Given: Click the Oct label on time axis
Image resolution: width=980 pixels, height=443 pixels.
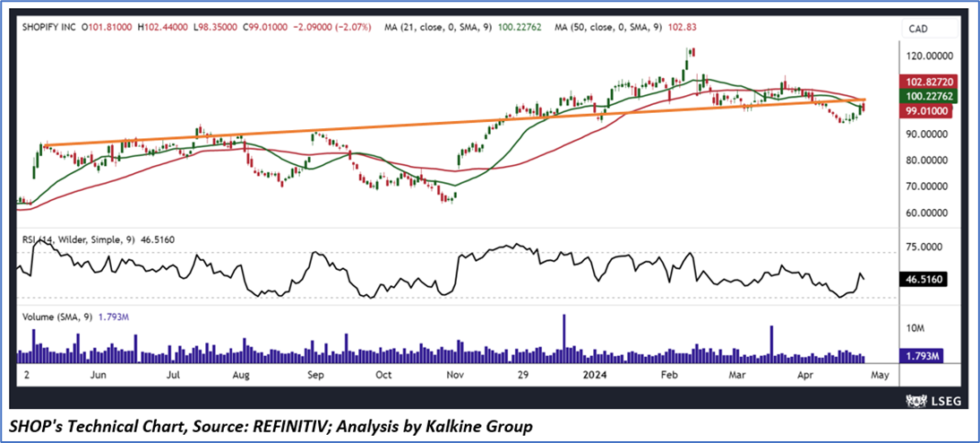Looking at the screenshot, I should (x=383, y=376).
